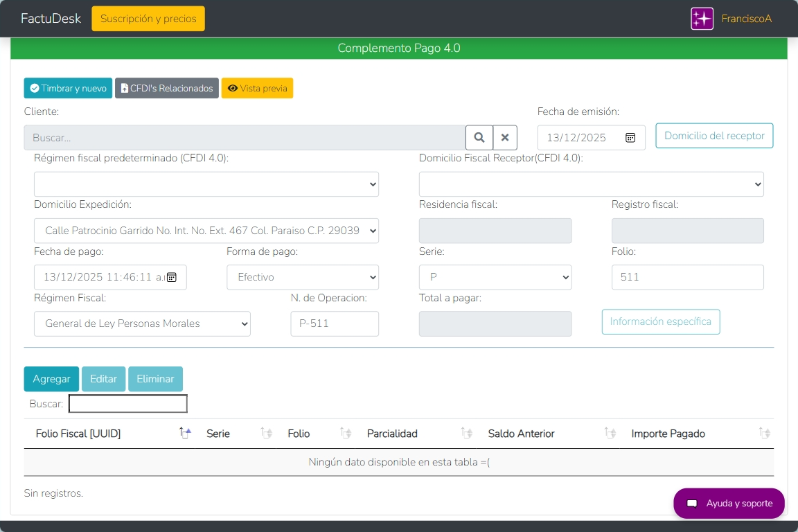
Task: Open the Ayuda y soporte chat
Action: (x=729, y=504)
